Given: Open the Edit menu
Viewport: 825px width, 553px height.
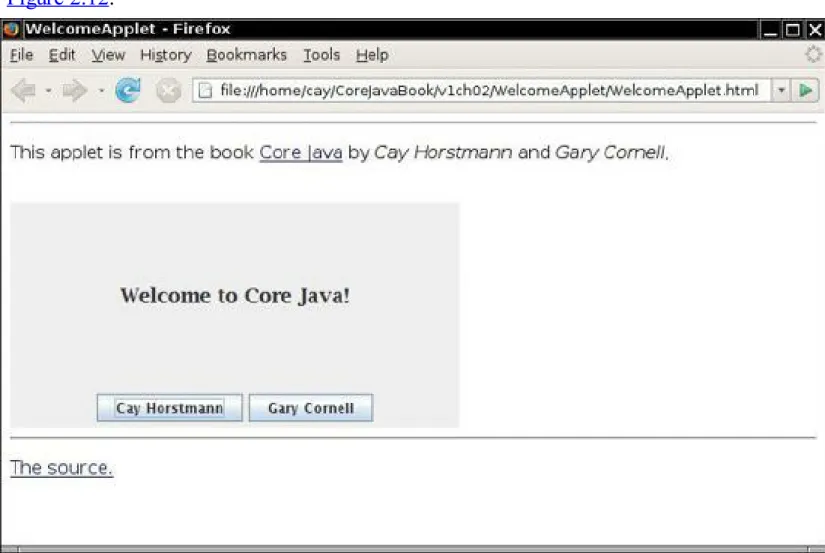Looking at the screenshot, I should pos(62,55).
